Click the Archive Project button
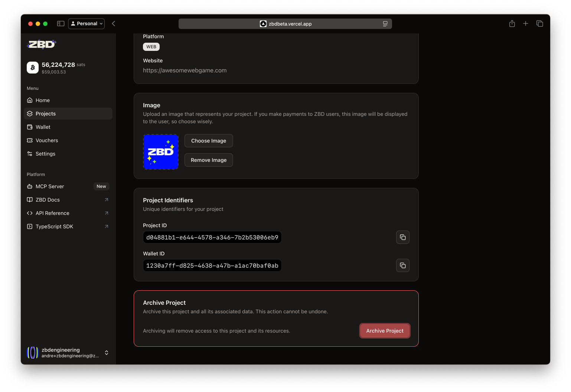The height and width of the screenshot is (392, 571). point(385,330)
